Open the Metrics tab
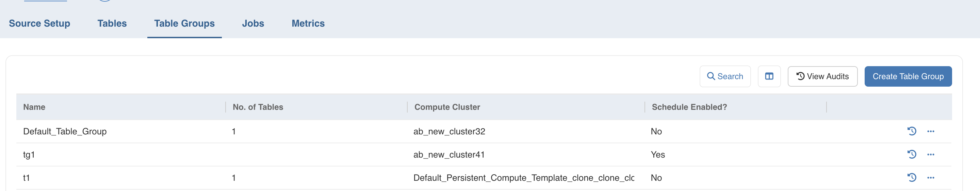Image resolution: width=980 pixels, height=191 pixels. click(308, 23)
